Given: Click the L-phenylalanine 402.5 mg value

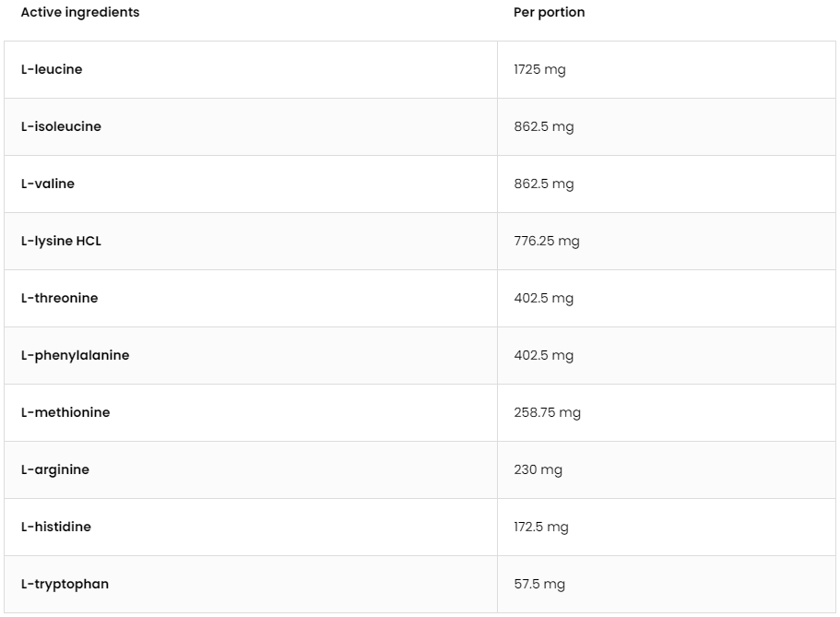Looking at the screenshot, I should coord(543,356).
